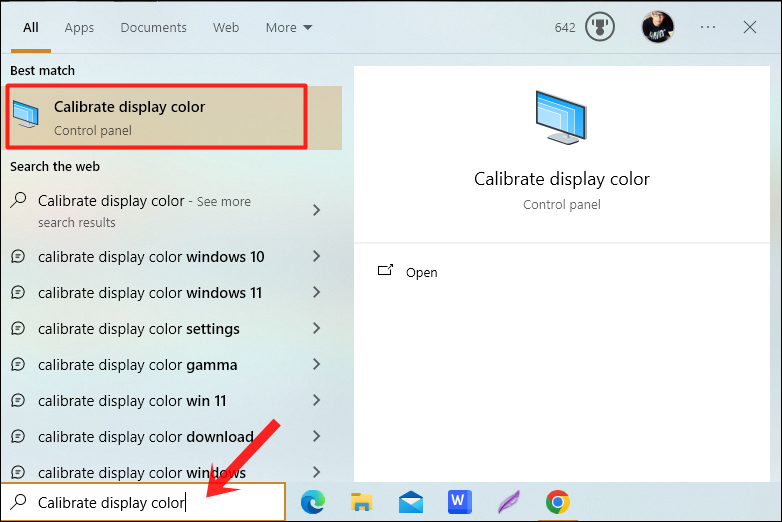Switch to the Web tab
The height and width of the screenshot is (522, 782).
click(x=226, y=27)
